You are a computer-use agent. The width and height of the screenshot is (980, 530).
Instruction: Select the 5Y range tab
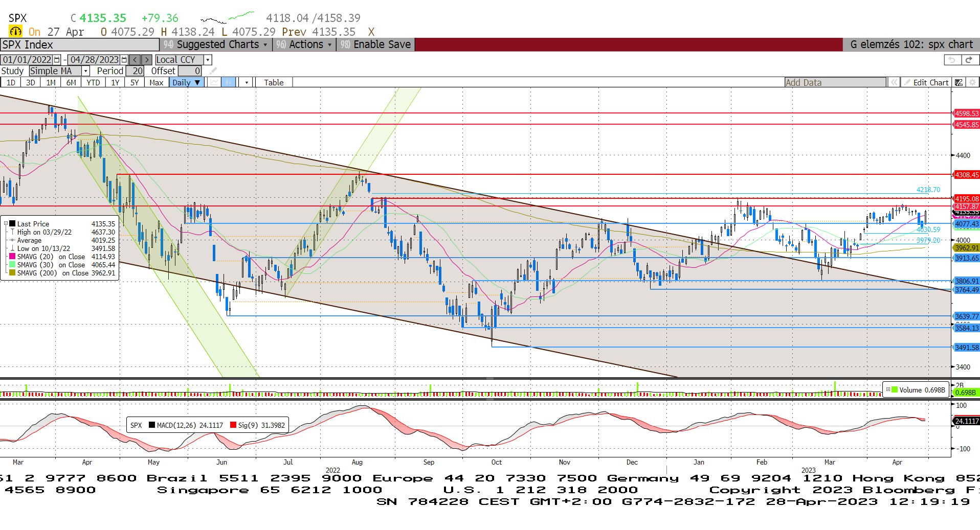coord(135,82)
